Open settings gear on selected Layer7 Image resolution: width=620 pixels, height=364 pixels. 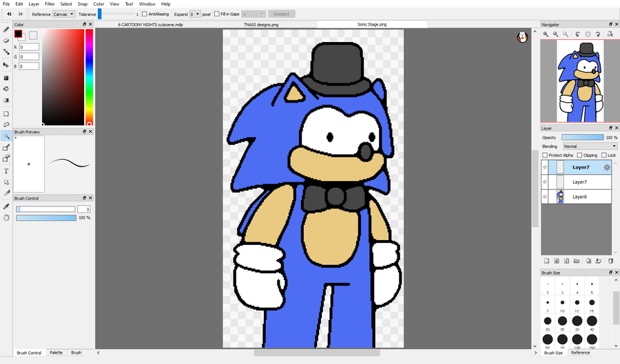click(x=606, y=167)
